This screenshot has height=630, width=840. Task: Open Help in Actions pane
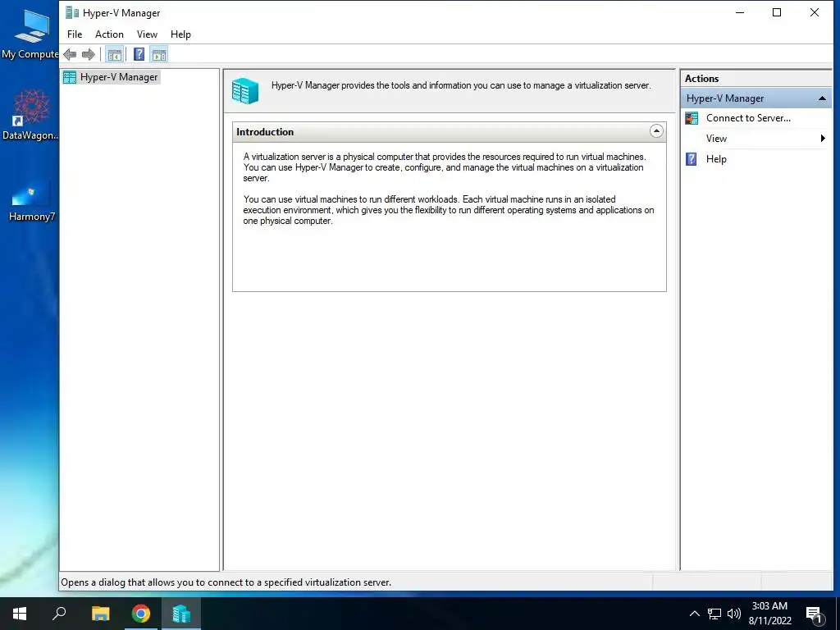click(x=715, y=159)
